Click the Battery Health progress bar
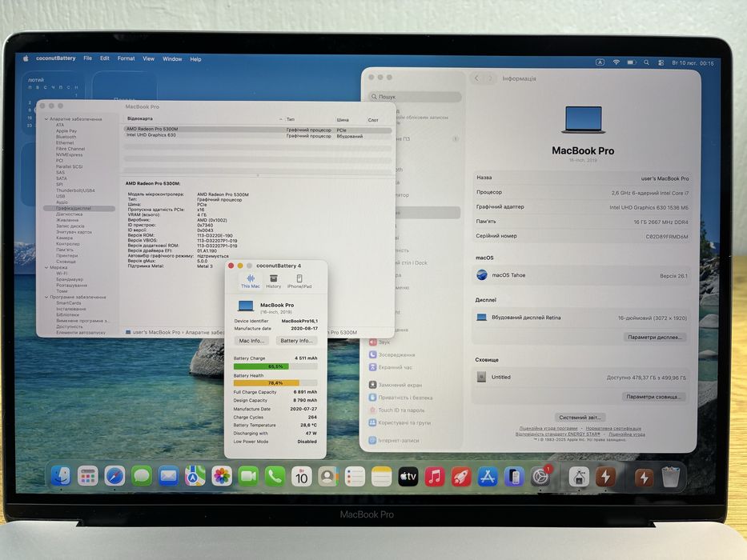This screenshot has height=560, width=747. pos(275,383)
